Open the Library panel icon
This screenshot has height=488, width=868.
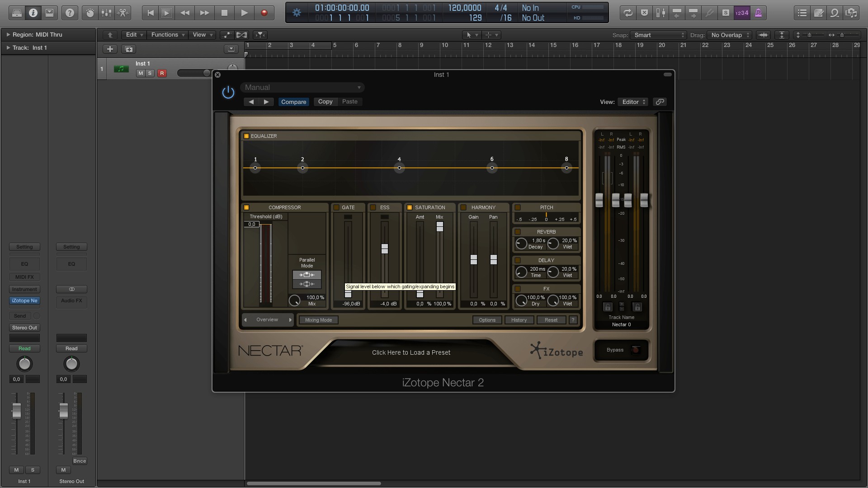click(x=17, y=13)
